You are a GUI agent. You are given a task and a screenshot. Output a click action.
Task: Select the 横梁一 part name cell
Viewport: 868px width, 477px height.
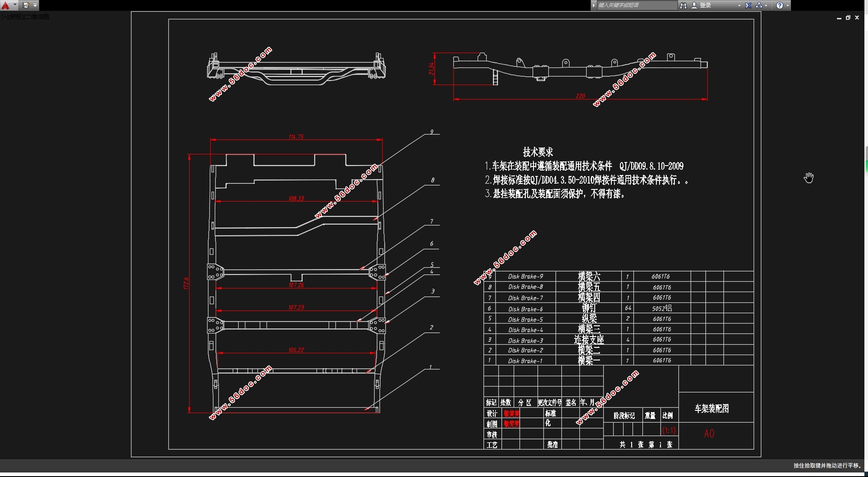pos(589,360)
